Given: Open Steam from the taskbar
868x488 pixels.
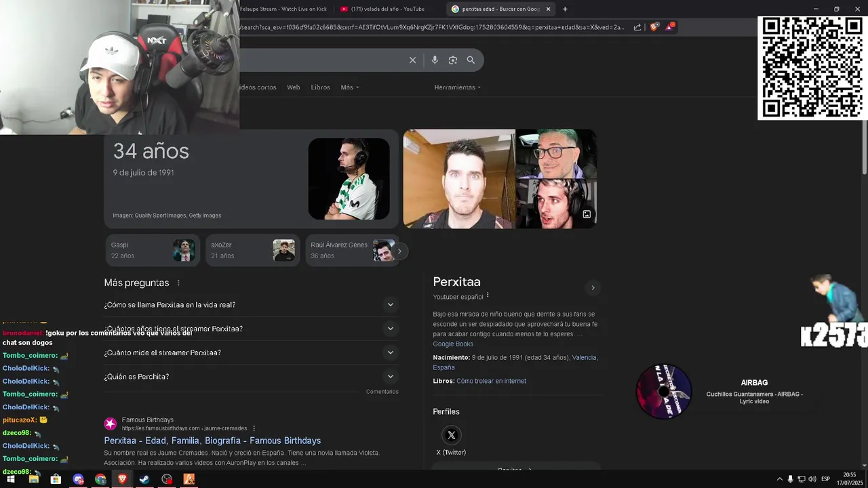Looking at the screenshot, I should coord(144,479).
